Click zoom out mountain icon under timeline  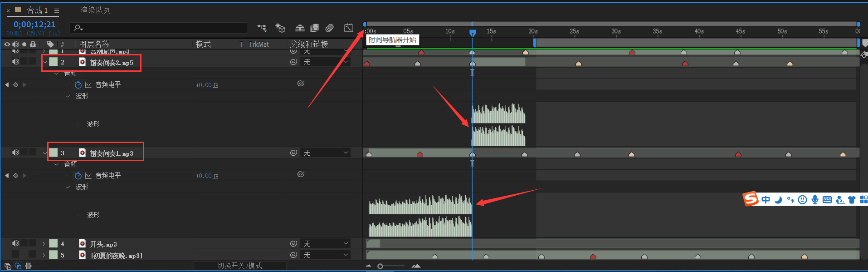[x=368, y=266]
